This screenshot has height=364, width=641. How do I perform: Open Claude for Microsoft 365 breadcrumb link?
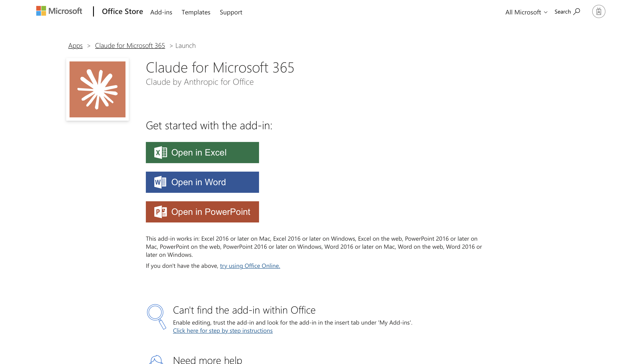coord(130,46)
